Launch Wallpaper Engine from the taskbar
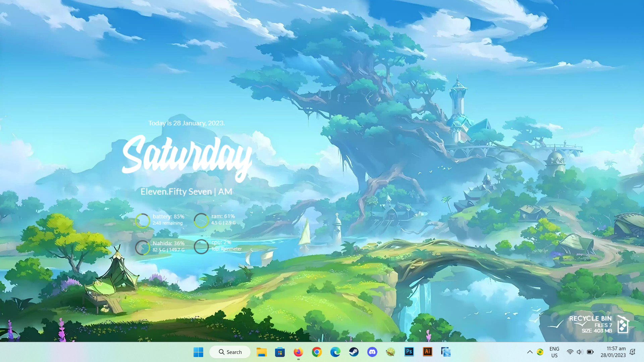644x362 pixels. coord(445,352)
